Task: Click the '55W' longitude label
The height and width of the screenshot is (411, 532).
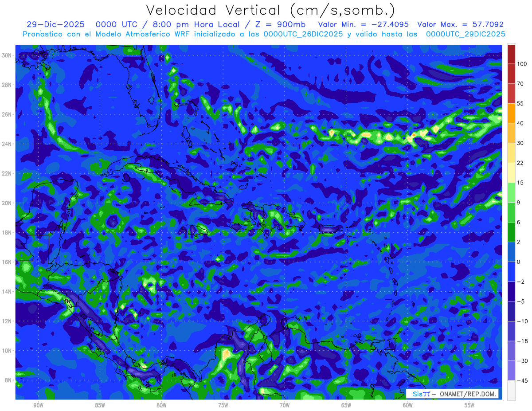Action: (469, 406)
